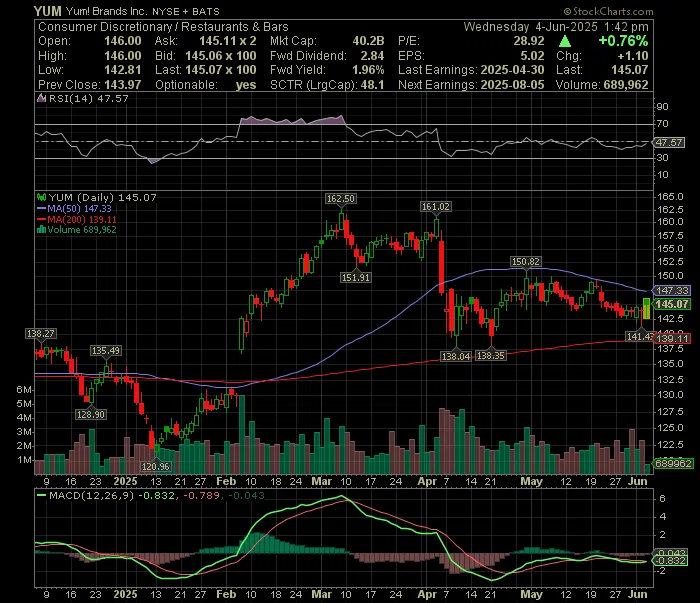The height and width of the screenshot is (603, 700).
Task: Click the 138.35 low price label
Action: click(491, 356)
